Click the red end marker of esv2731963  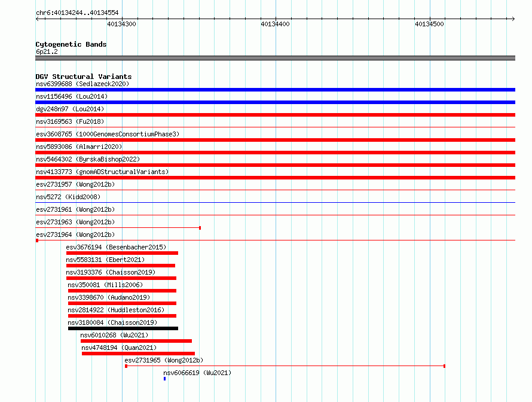[200, 228]
